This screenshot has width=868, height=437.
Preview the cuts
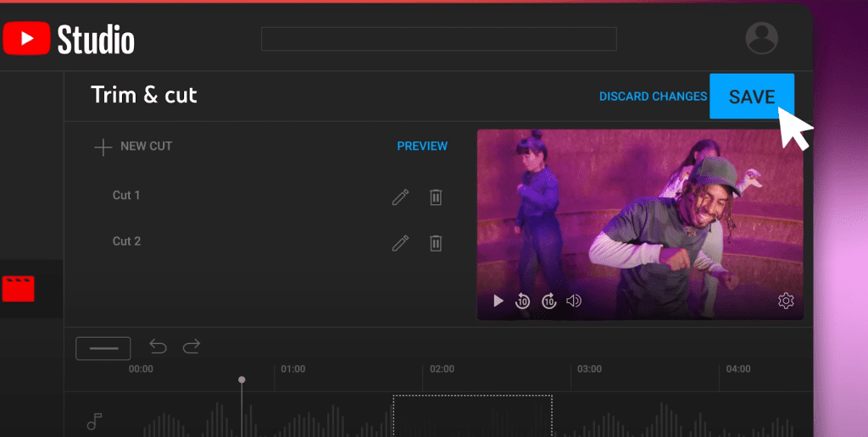click(x=422, y=146)
